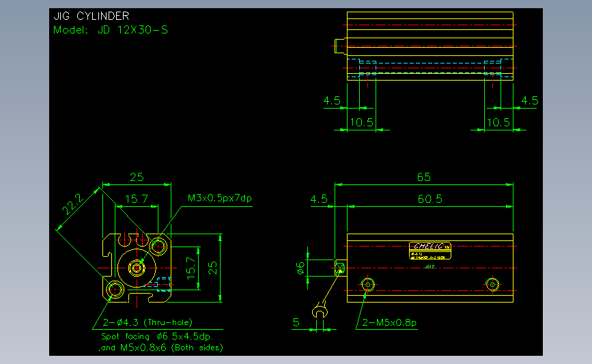Click the "4.5" dimension left of "60.5"
The image size is (592, 364).
pos(319,199)
